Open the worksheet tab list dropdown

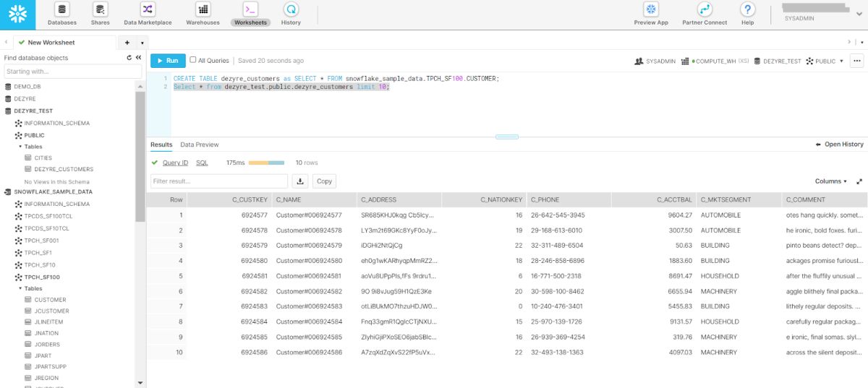[x=142, y=43]
